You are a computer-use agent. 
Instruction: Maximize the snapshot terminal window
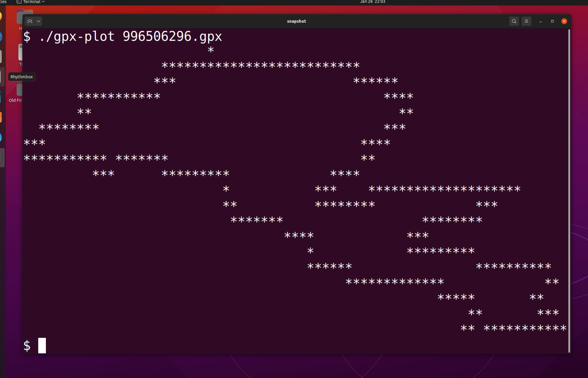pyautogui.click(x=552, y=21)
